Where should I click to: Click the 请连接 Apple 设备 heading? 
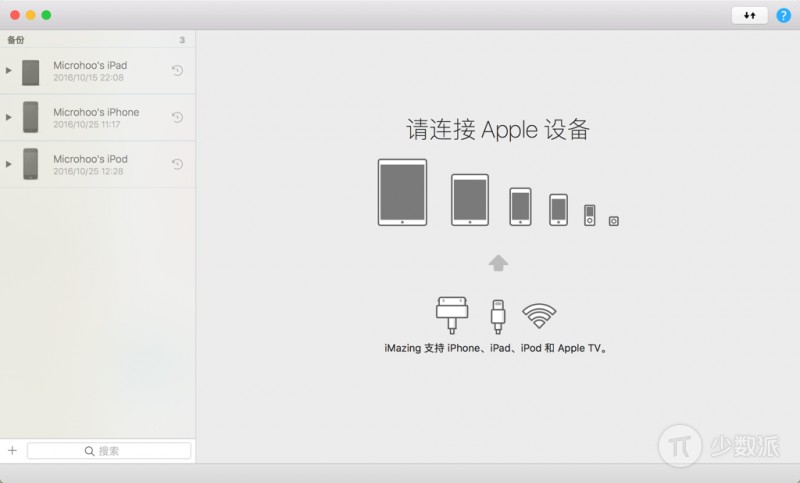tap(498, 130)
